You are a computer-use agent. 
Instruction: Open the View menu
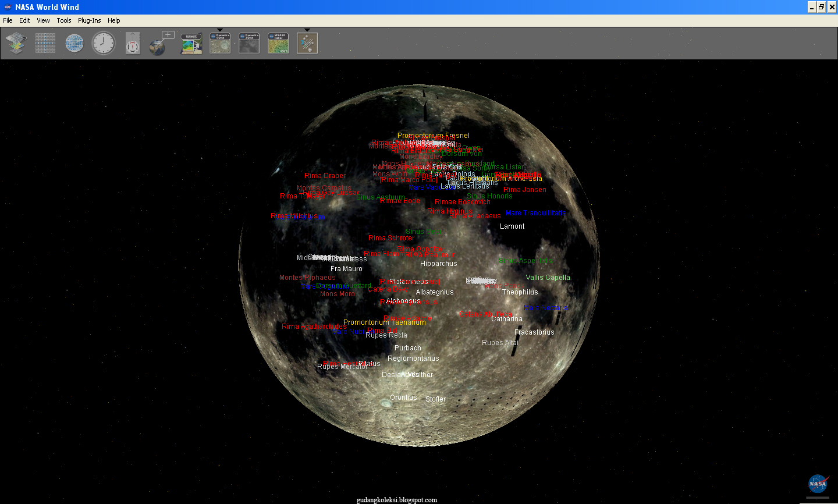coord(44,20)
